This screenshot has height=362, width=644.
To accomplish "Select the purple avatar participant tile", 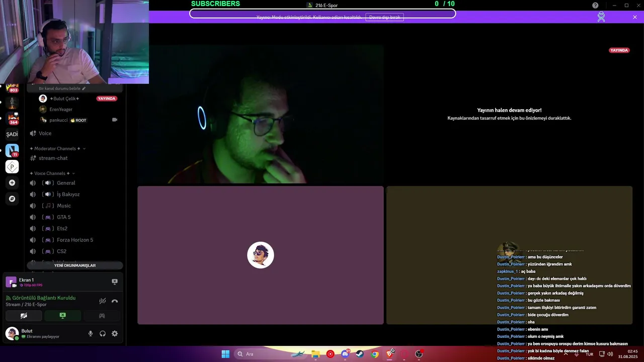I will 261,255.
